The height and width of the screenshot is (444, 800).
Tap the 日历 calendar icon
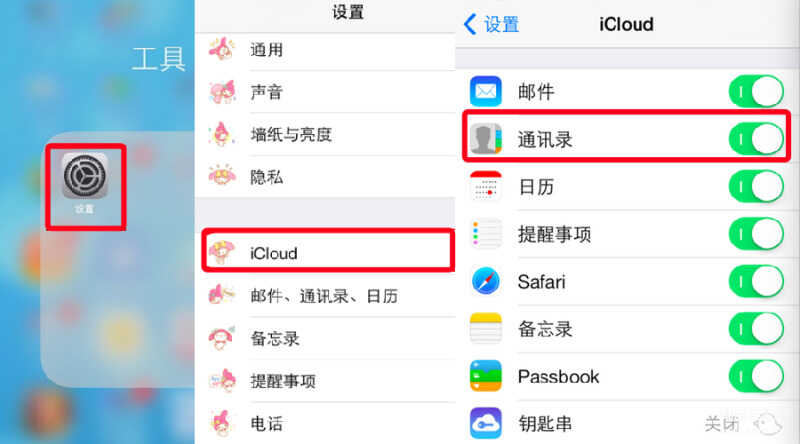(485, 186)
